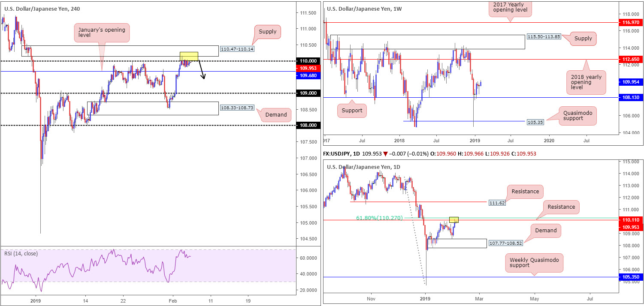Click the 'Nov' date on the daily axis

point(371,298)
